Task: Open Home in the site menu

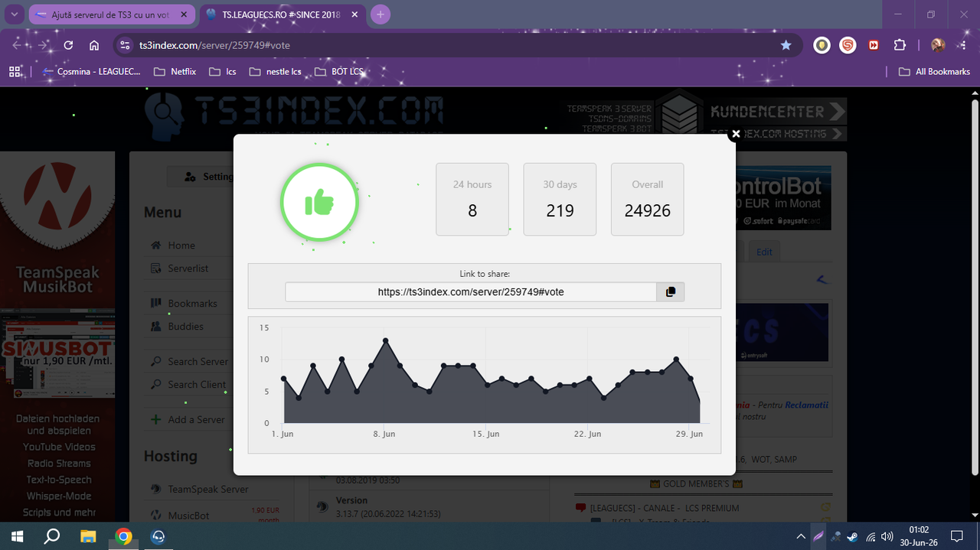Action: tap(181, 246)
